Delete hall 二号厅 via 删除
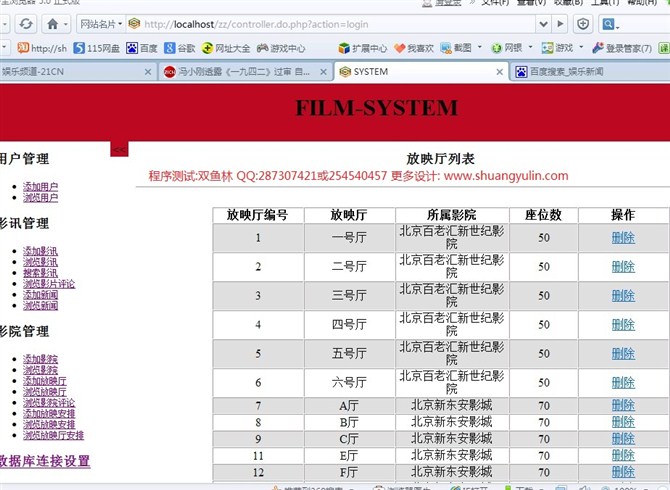This screenshot has height=490, width=670. (x=623, y=267)
